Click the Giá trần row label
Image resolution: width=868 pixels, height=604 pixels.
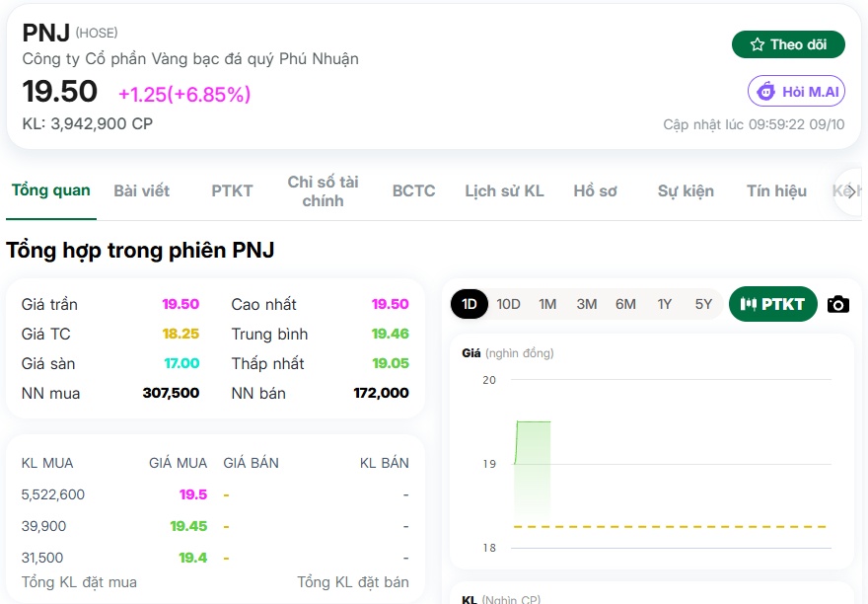click(x=49, y=304)
